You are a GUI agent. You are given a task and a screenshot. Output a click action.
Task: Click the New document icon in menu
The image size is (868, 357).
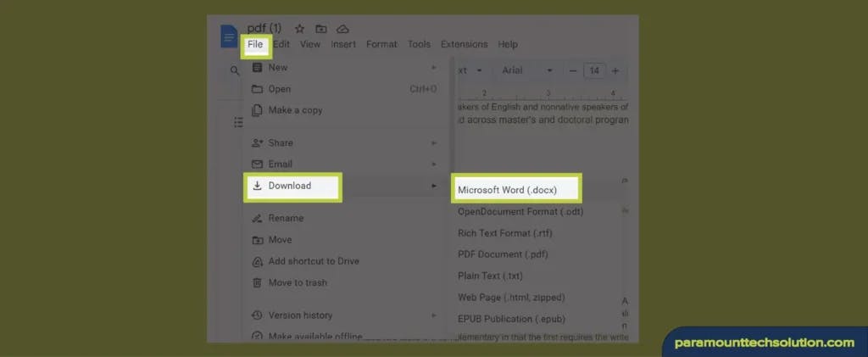coord(257,68)
